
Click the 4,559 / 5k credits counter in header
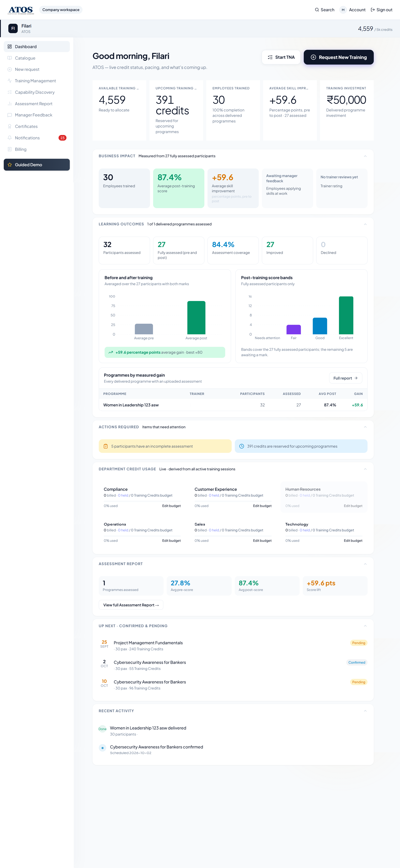click(375, 29)
